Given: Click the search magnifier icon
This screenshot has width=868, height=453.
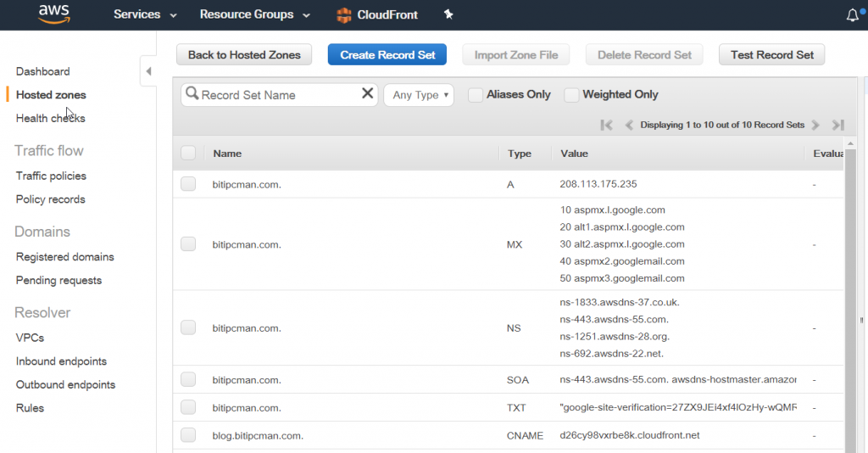Looking at the screenshot, I should [x=192, y=93].
